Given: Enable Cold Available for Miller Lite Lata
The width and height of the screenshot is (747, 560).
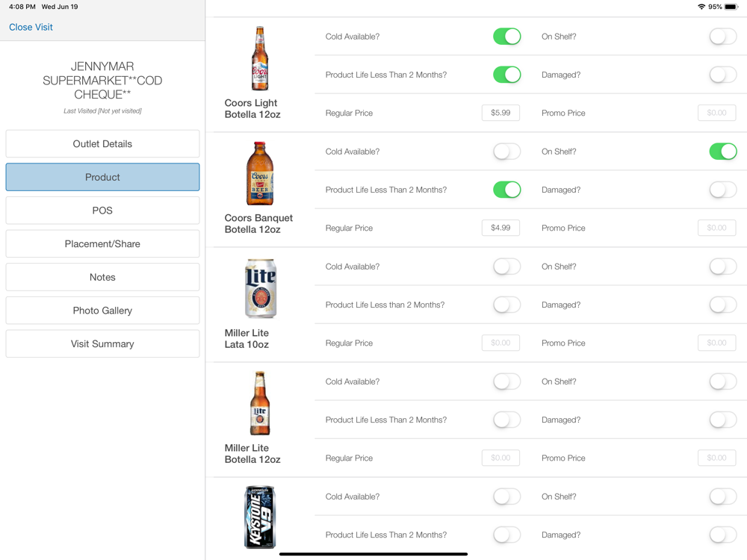Looking at the screenshot, I should tap(507, 267).
